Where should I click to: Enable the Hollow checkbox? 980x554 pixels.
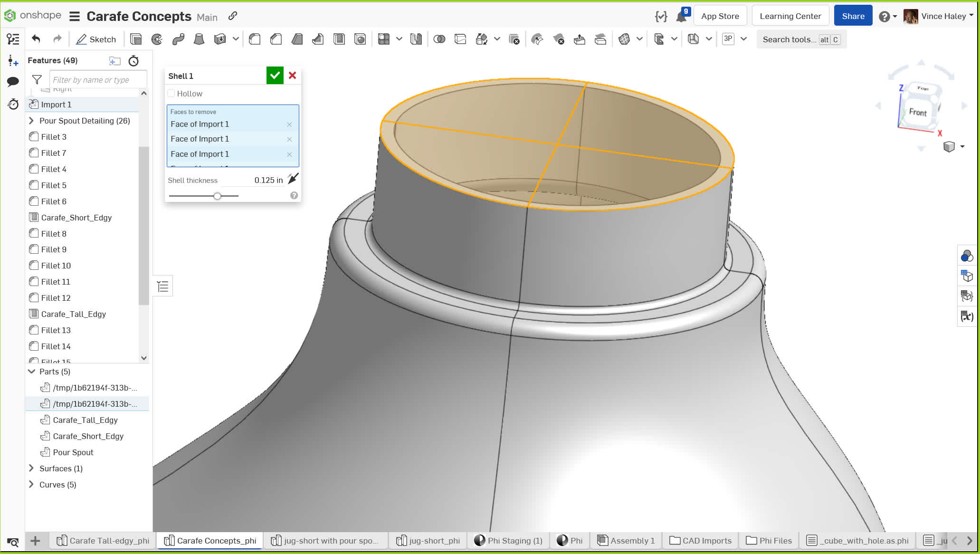point(171,94)
